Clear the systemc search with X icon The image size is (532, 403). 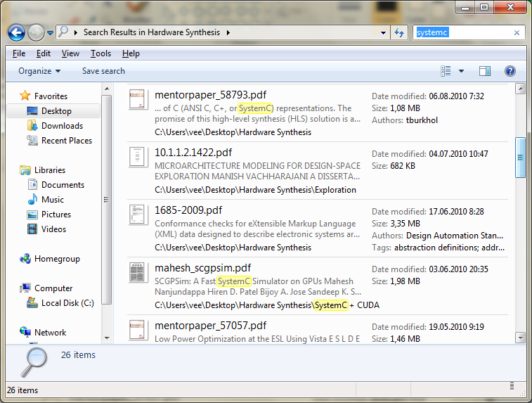coord(517,32)
